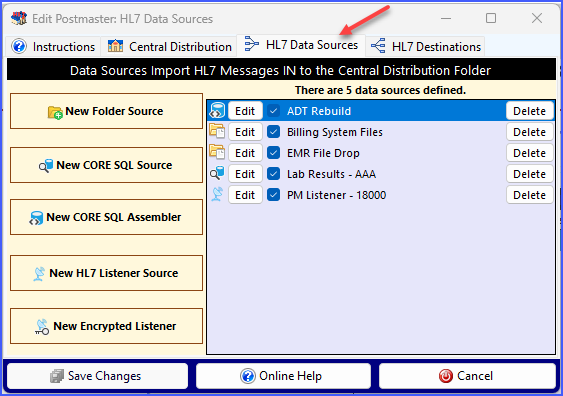Edit the EMR File Drop source
This screenshot has height=396, width=563.
(245, 153)
